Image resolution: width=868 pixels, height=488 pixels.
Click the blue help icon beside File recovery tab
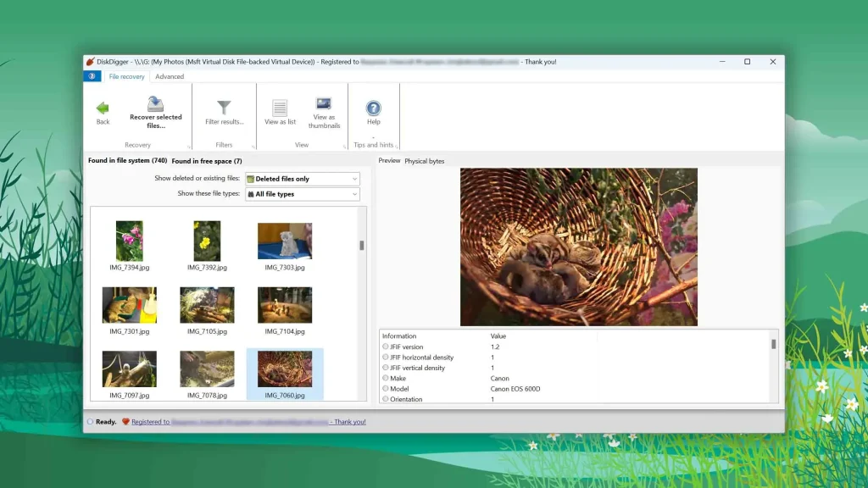click(x=92, y=76)
